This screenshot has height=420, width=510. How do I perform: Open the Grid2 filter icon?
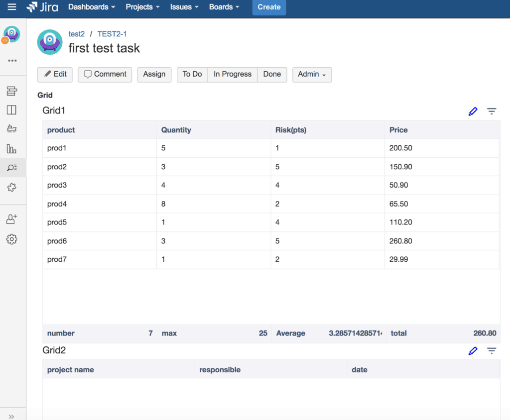pos(492,351)
